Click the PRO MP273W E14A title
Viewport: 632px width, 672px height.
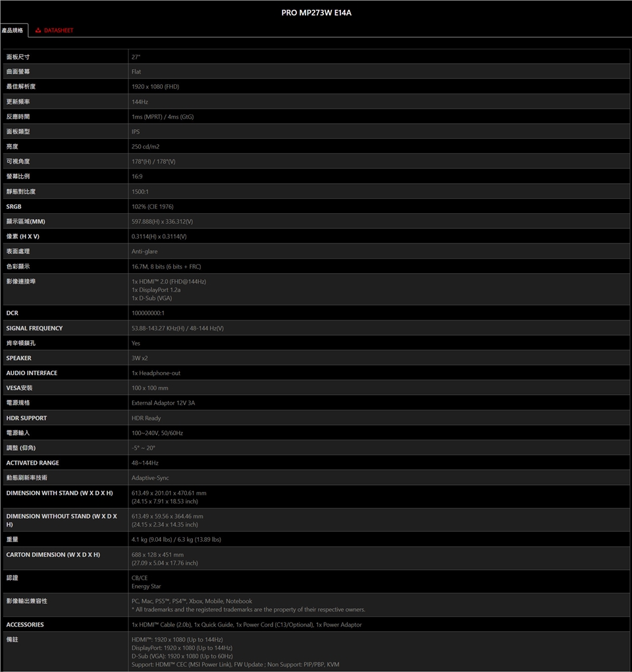click(x=316, y=13)
